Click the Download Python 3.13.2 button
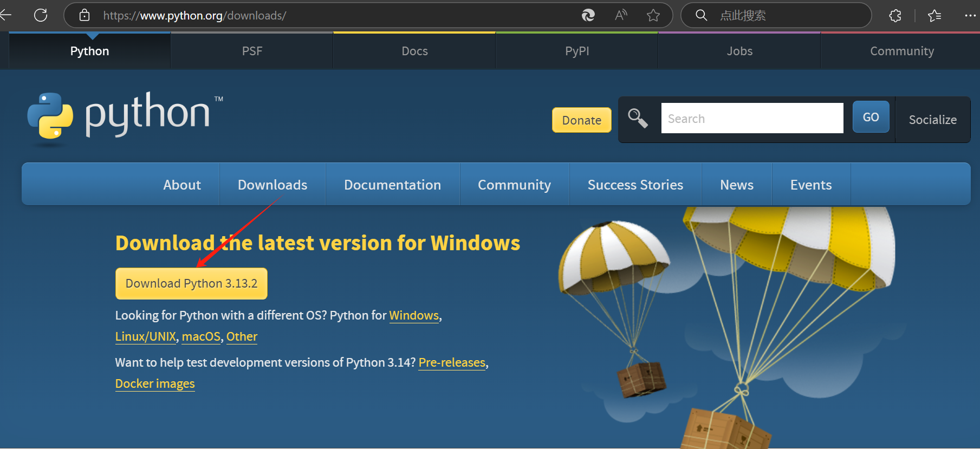The height and width of the screenshot is (449, 980). pos(191,283)
